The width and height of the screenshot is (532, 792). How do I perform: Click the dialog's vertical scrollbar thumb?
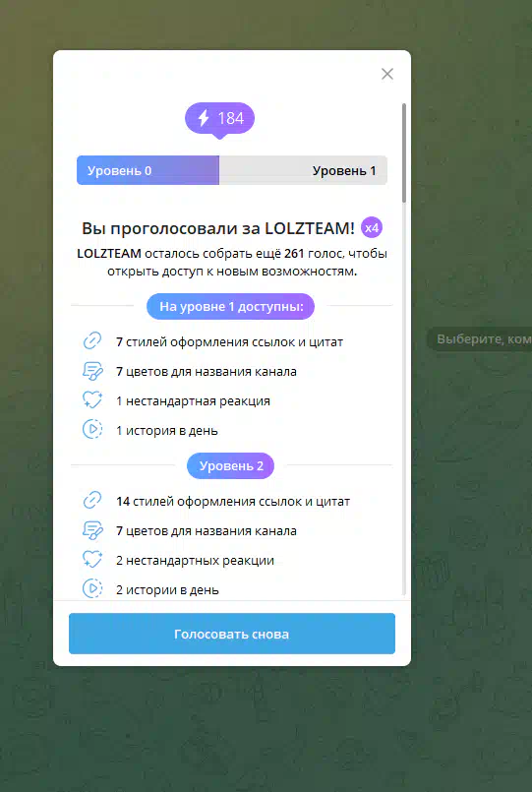tap(404, 153)
